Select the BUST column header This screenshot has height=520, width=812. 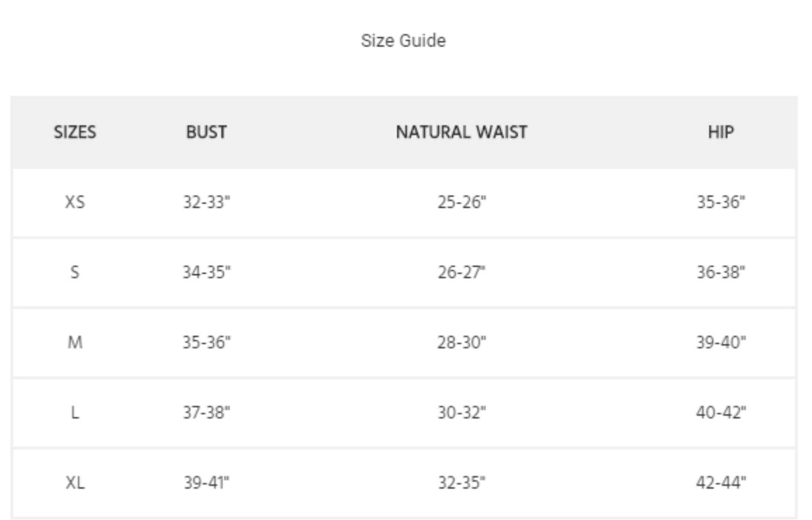click(x=206, y=132)
